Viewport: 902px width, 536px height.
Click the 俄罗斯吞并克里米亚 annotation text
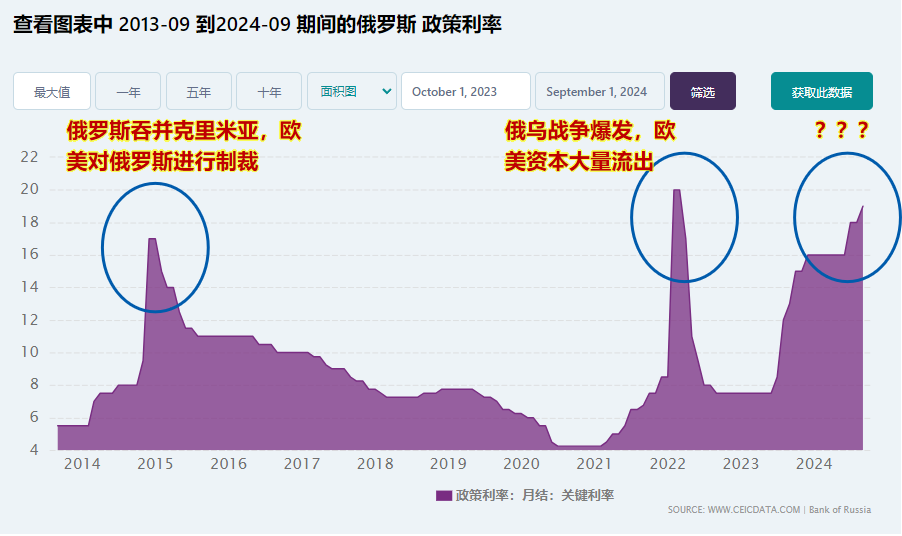(183, 132)
